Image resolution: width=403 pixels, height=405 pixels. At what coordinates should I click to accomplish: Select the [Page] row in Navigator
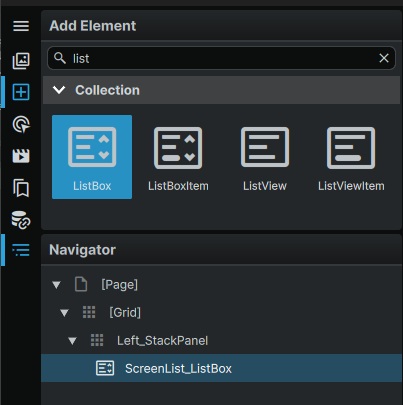tap(221, 285)
